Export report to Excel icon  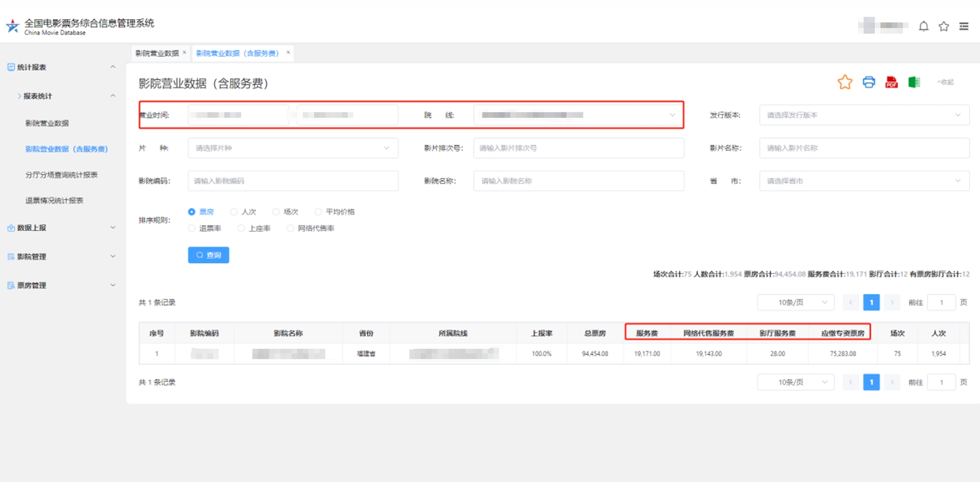pyautogui.click(x=914, y=82)
